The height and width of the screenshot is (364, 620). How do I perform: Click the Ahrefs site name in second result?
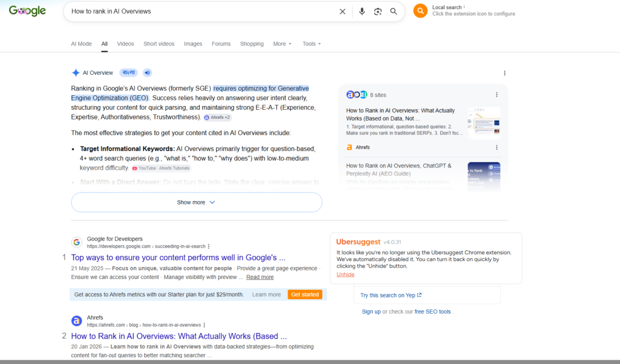coord(95,317)
